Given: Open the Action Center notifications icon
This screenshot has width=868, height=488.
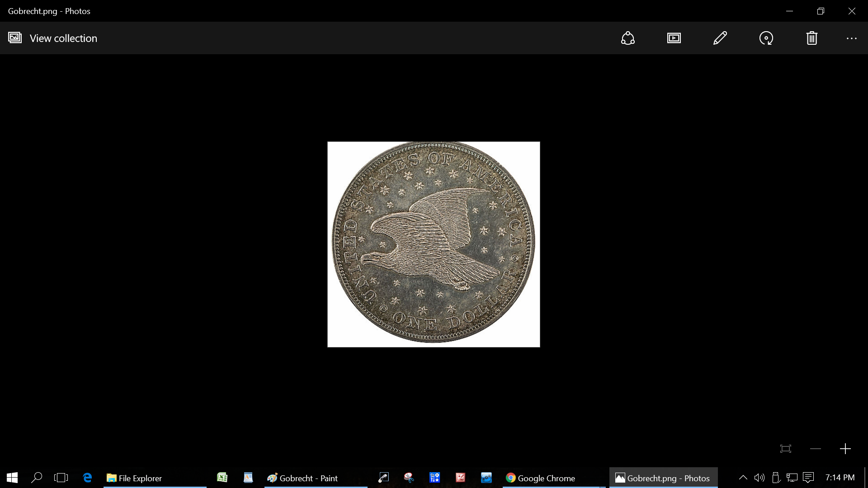Looking at the screenshot, I should pos(808,478).
